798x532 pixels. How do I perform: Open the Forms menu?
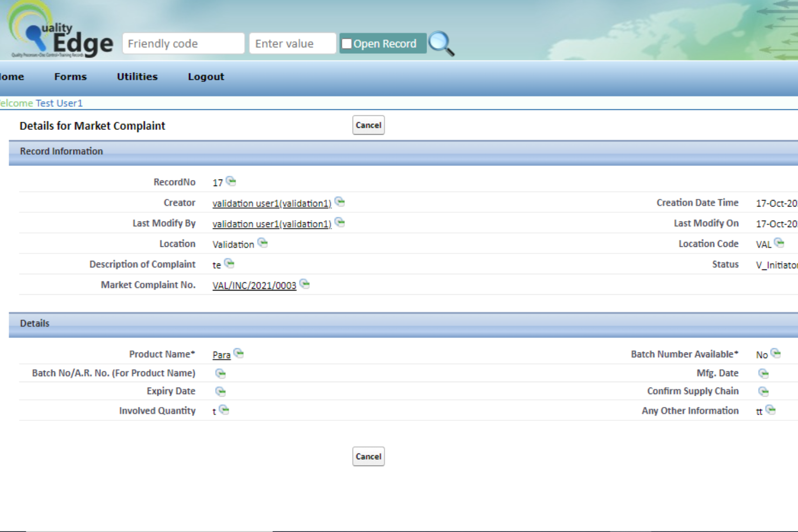[x=70, y=77]
